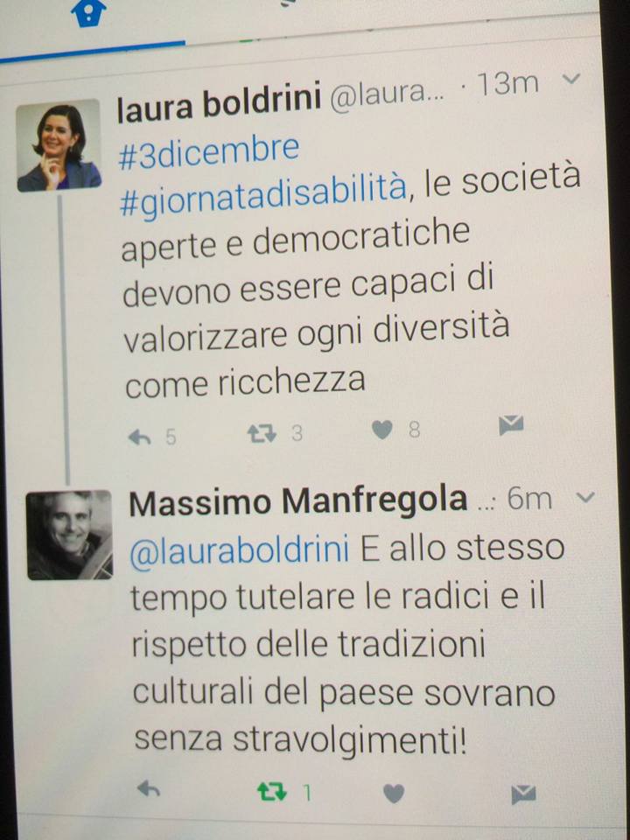View Massimo Manfregola's profile picture

click(x=69, y=534)
